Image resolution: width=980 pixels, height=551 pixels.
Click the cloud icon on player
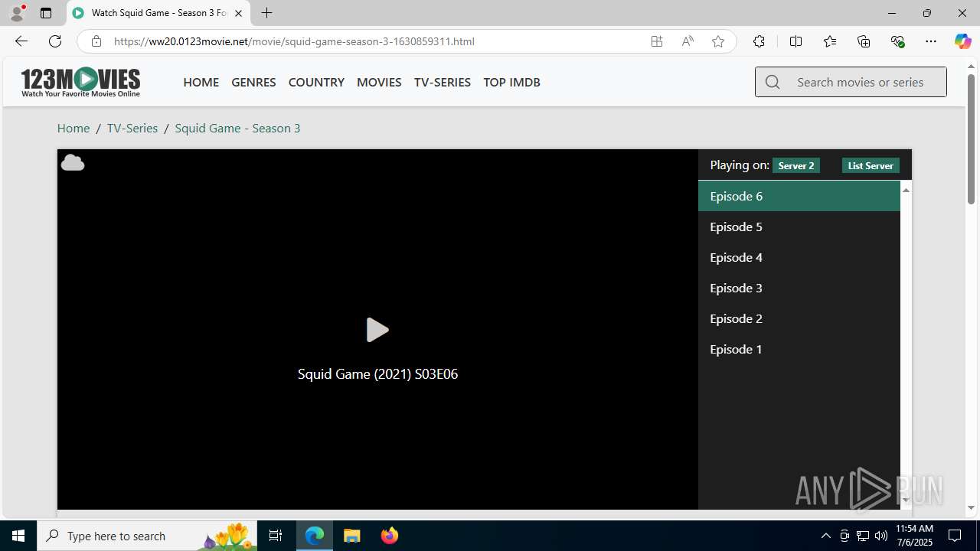click(x=73, y=162)
